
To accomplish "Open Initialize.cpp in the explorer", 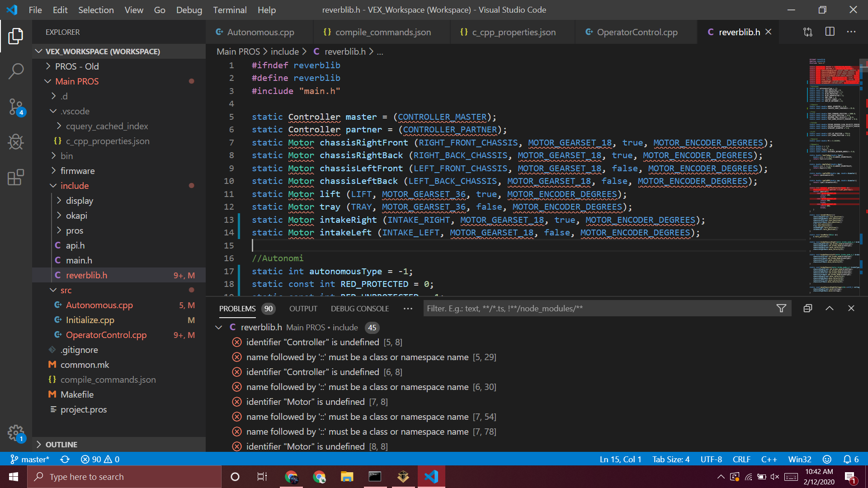I will [x=90, y=320].
